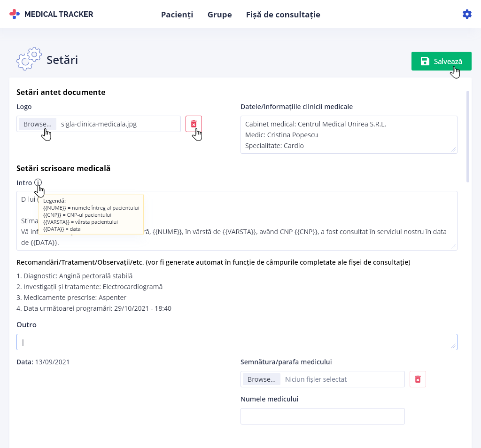The height and width of the screenshot is (448, 481).
Task: Edit the clinic information text area
Action: (349, 134)
